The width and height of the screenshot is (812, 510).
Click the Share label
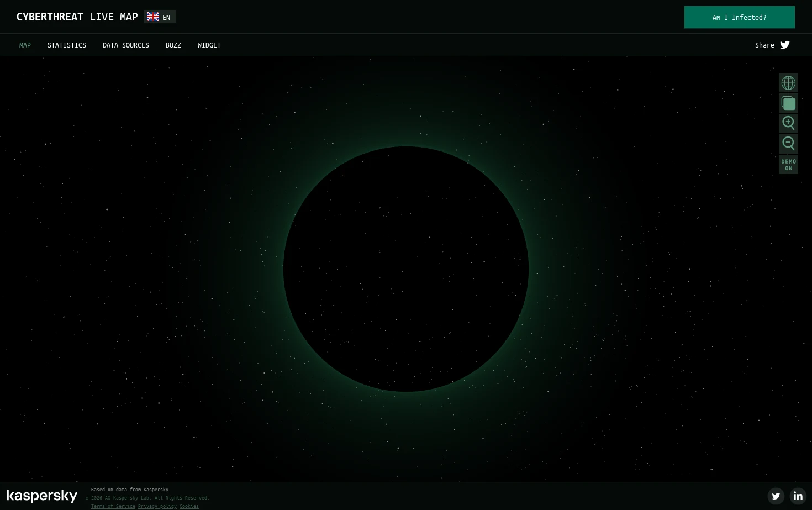tap(764, 45)
